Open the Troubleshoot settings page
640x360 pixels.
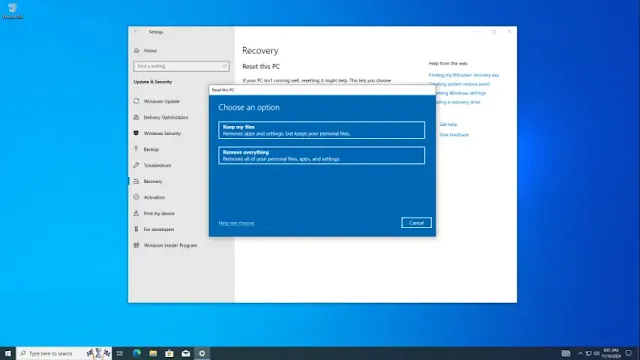[x=157, y=165]
